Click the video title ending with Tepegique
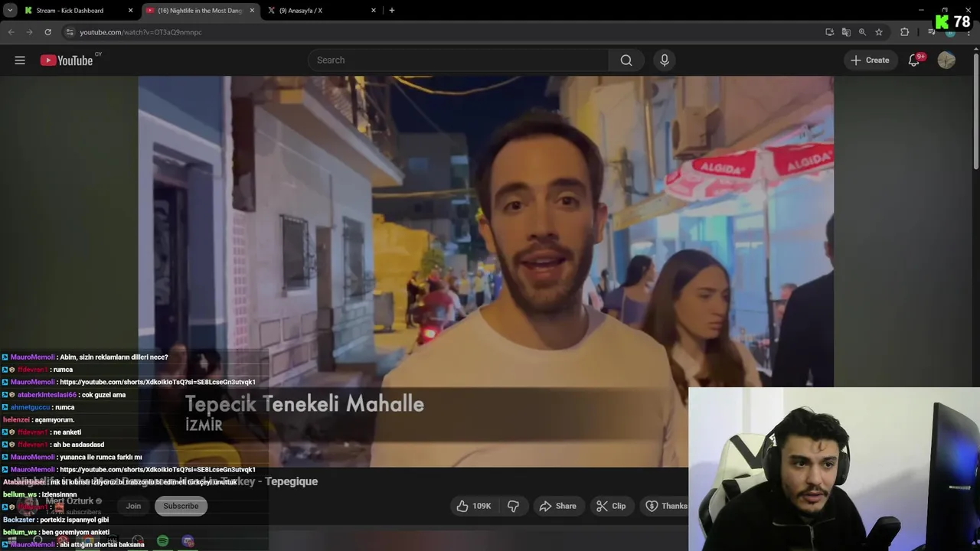980x551 pixels. click(165, 481)
